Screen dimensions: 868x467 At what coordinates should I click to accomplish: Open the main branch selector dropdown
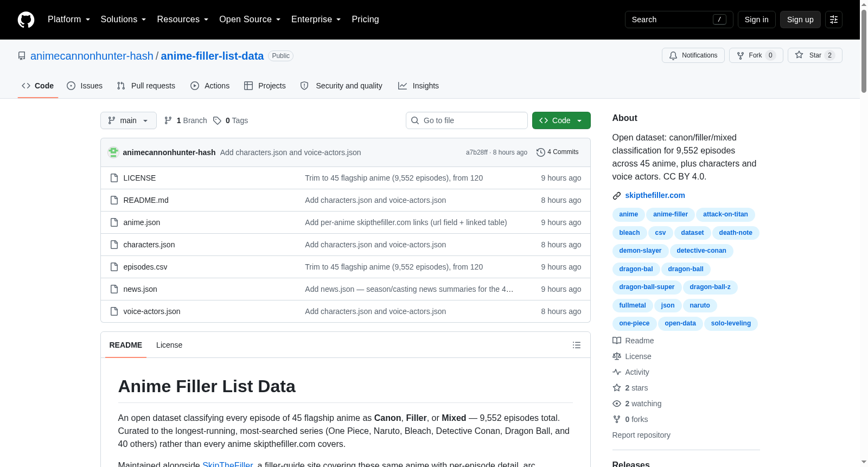coord(129,120)
